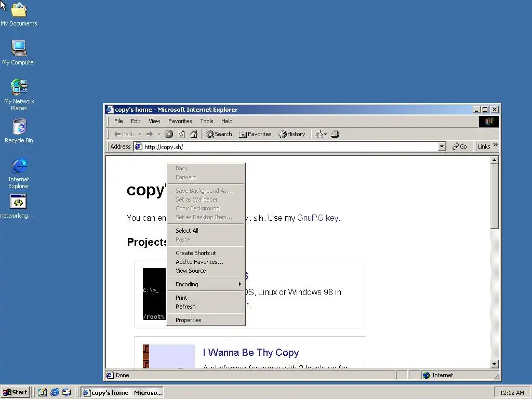This screenshot has height=399, width=532.
Task: Click the Mail icon's dropdown arrow
Action: click(325, 135)
